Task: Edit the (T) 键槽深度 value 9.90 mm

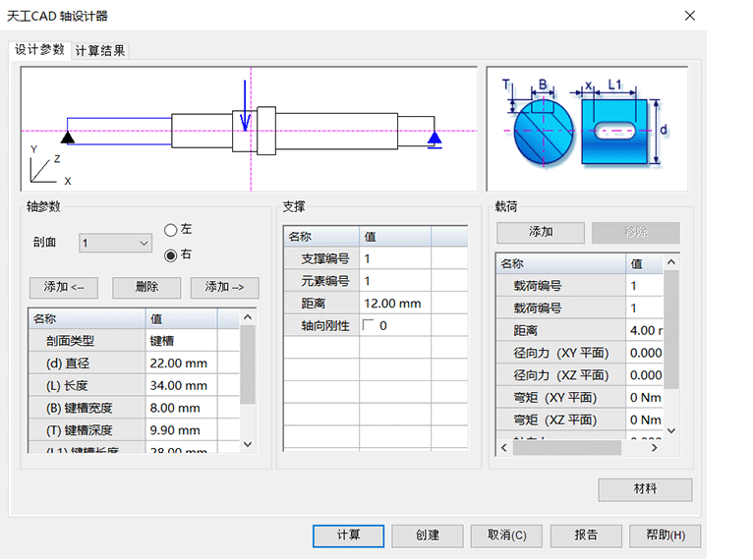Action: point(181,430)
